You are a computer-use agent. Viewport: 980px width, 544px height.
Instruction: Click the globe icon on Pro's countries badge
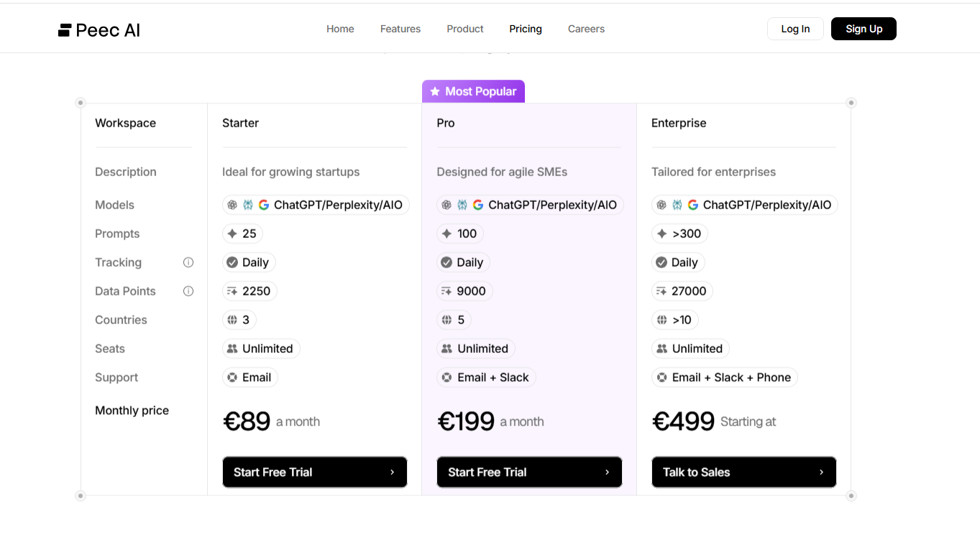click(x=447, y=319)
